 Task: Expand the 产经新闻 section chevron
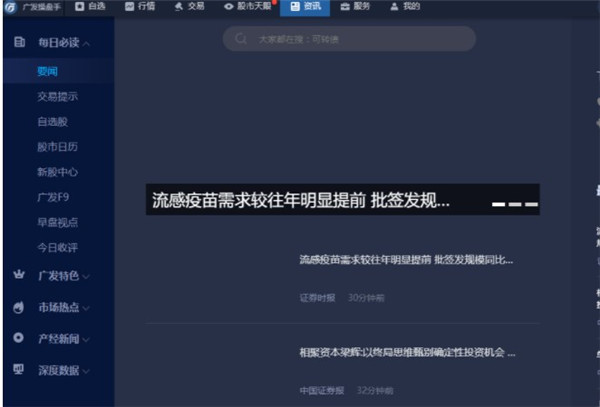click(86, 340)
